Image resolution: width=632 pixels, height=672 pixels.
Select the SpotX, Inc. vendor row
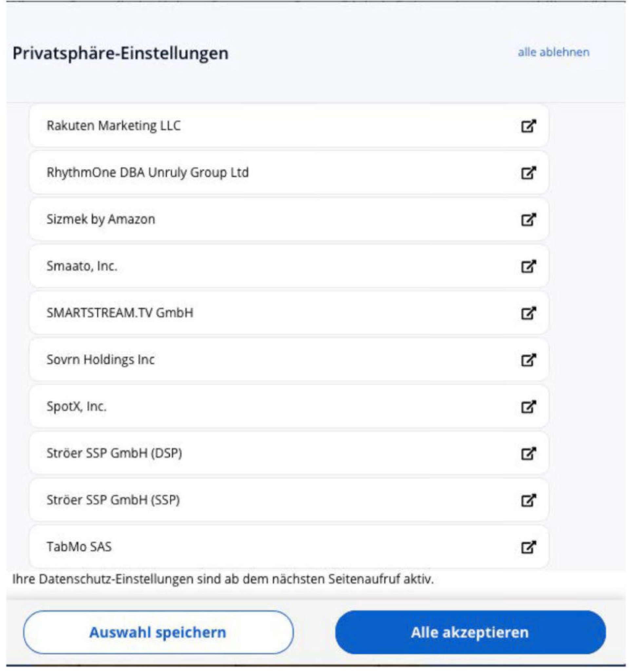(76, 407)
